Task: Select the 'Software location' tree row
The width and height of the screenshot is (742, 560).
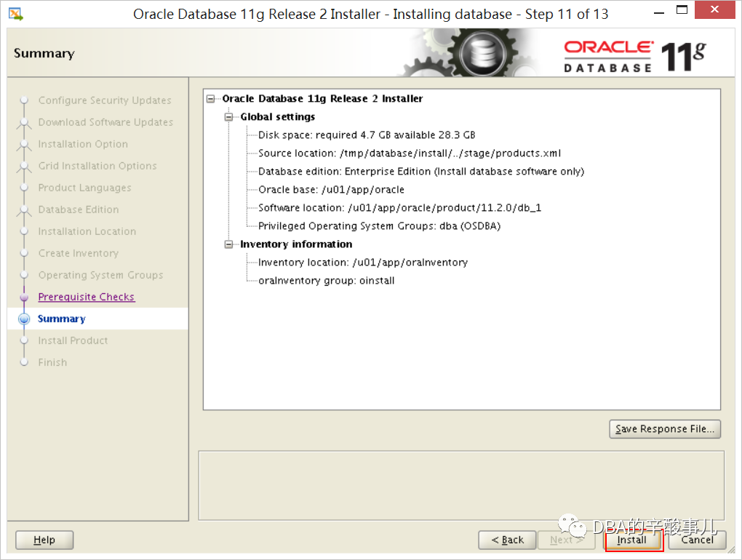Action: (400, 208)
